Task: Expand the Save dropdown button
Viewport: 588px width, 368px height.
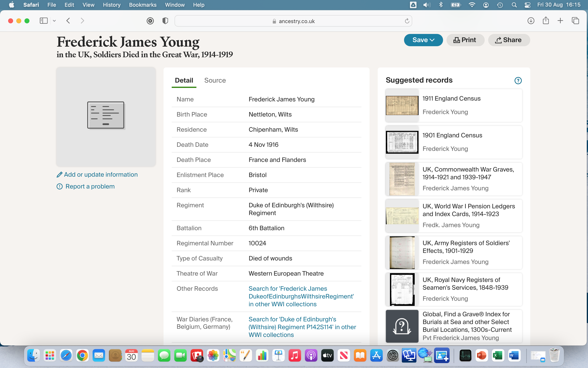Action: tap(423, 40)
